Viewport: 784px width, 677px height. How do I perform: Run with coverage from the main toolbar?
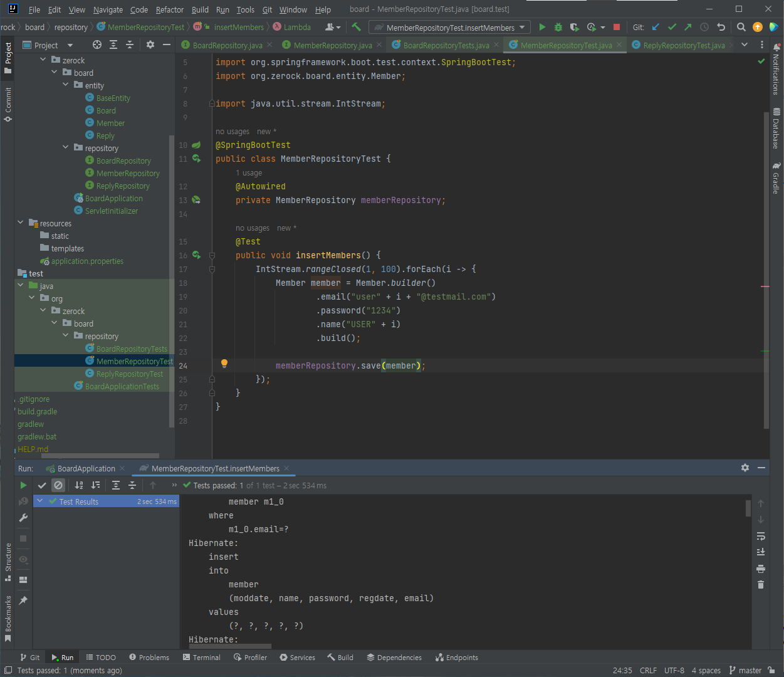point(574,27)
